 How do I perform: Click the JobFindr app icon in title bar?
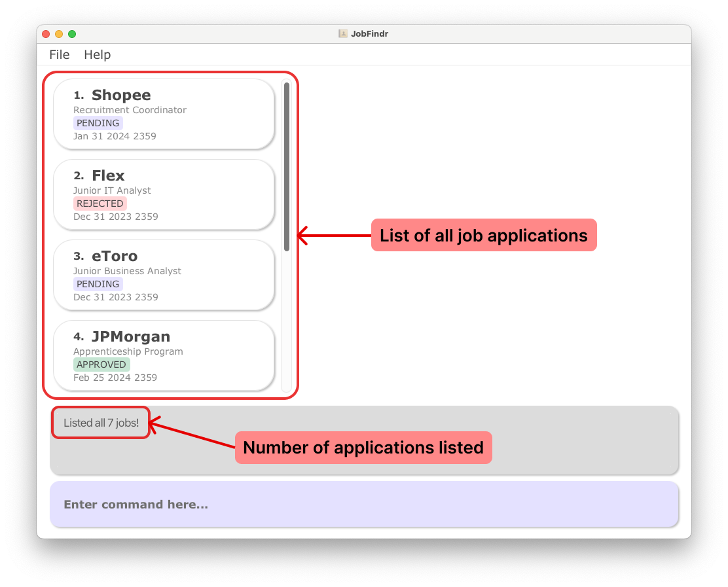(x=343, y=34)
